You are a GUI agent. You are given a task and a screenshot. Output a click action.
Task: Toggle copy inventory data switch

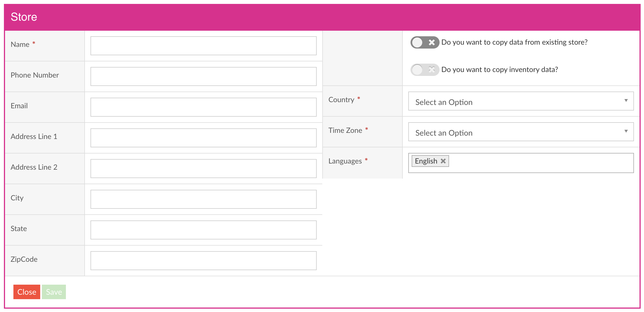pyautogui.click(x=424, y=70)
